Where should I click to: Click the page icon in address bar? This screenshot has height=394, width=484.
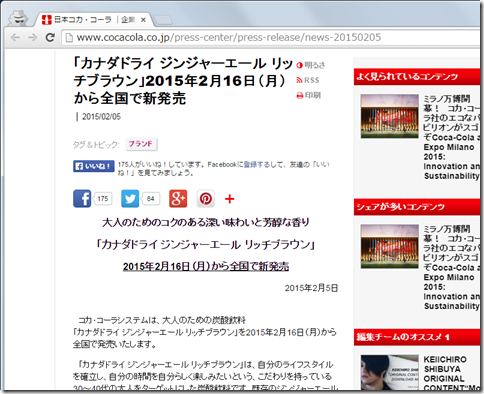click(x=69, y=37)
